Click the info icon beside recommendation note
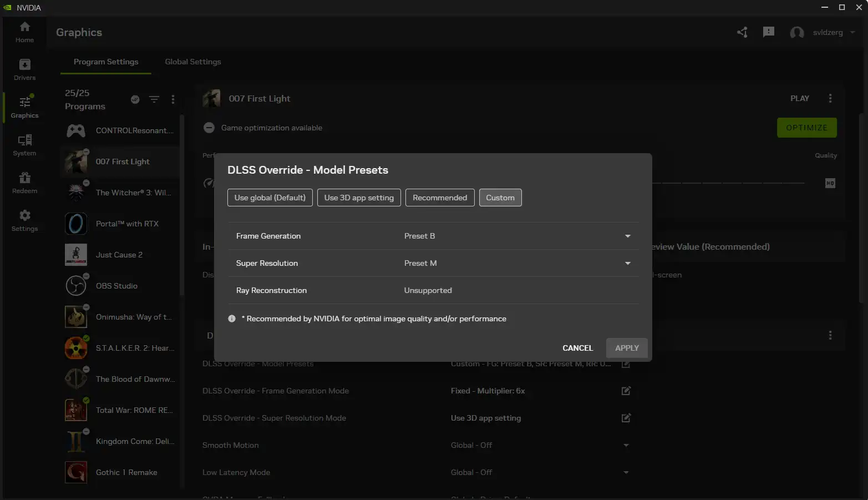The width and height of the screenshot is (868, 500). (x=232, y=319)
